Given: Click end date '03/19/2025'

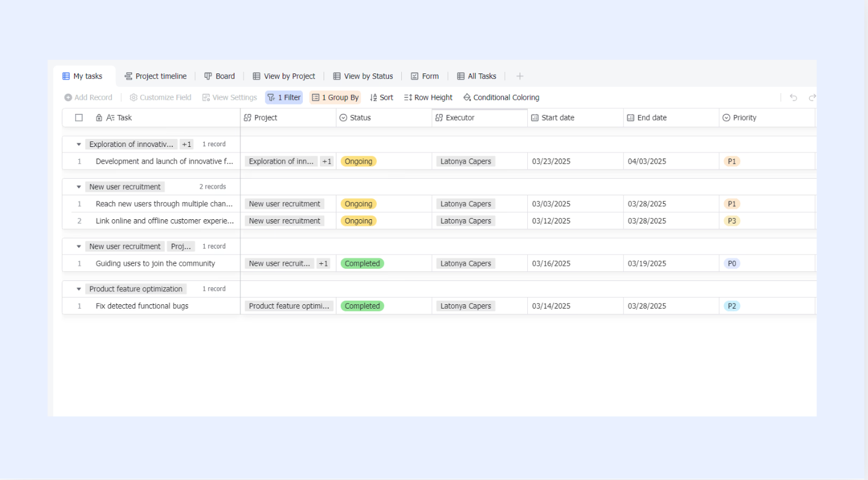Looking at the screenshot, I should click(x=647, y=264).
